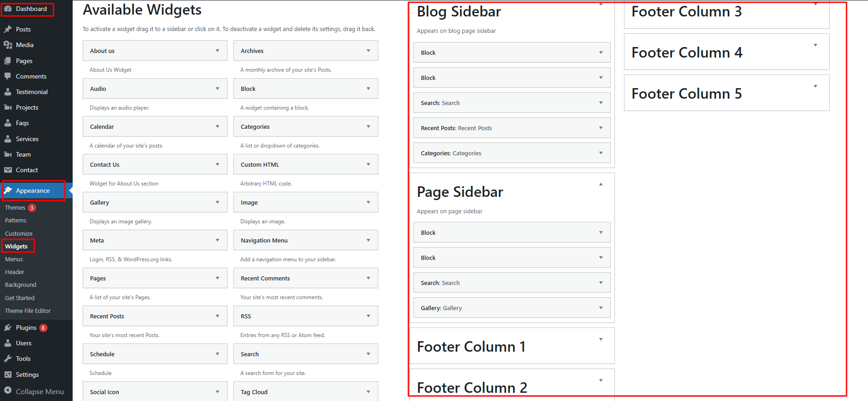Click the Tools wrench icon
Image resolution: width=868 pixels, height=401 pixels.
(x=8, y=359)
